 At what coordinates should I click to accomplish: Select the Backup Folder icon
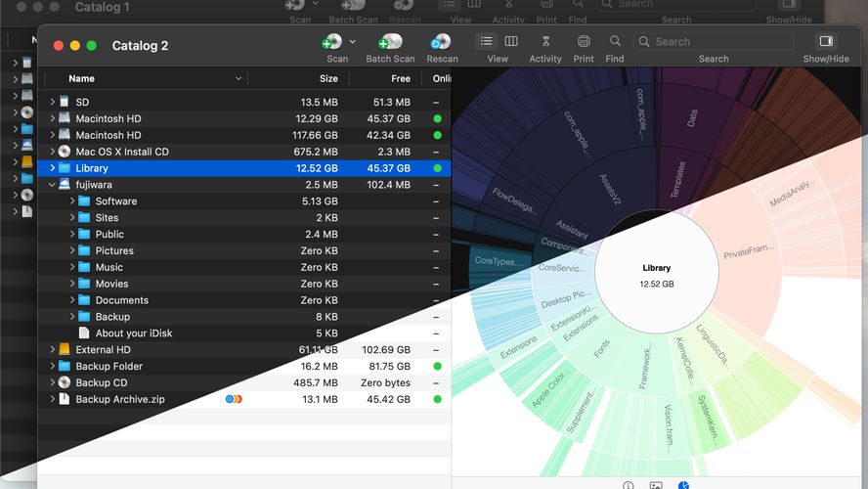[x=65, y=366]
